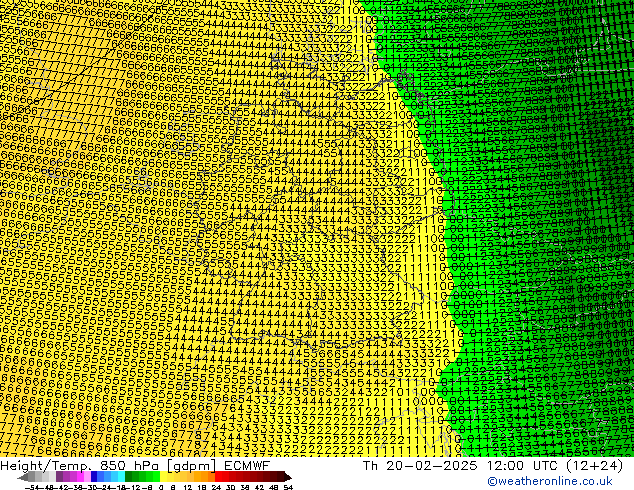
Task: Click the light gray swatch on the color scale
Action: pyautogui.click(x=52, y=477)
